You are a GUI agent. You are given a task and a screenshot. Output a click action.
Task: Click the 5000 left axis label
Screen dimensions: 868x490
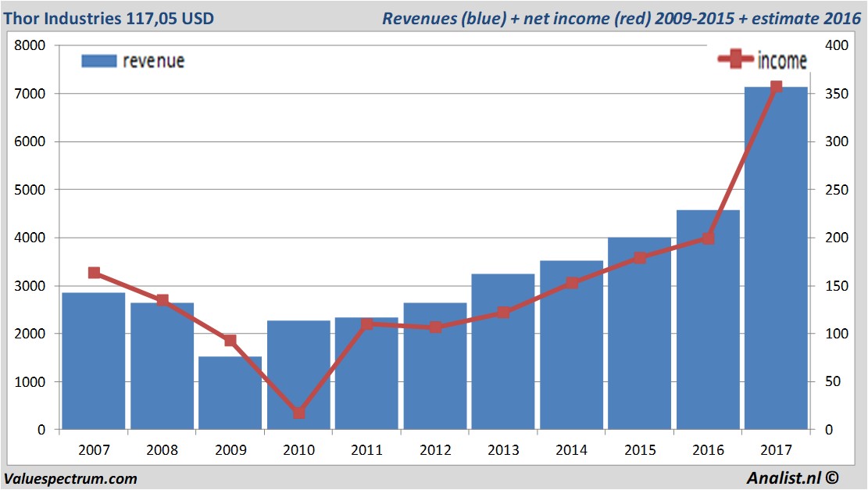(x=30, y=189)
